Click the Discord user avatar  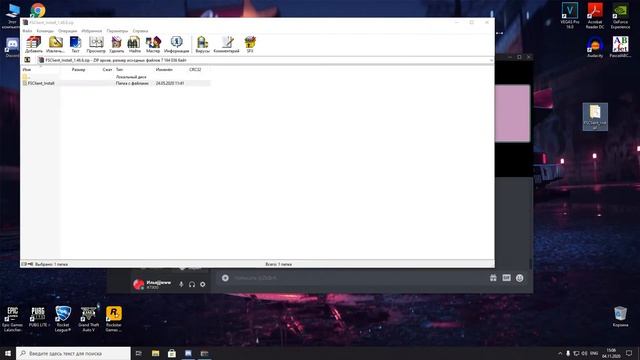pos(138,284)
